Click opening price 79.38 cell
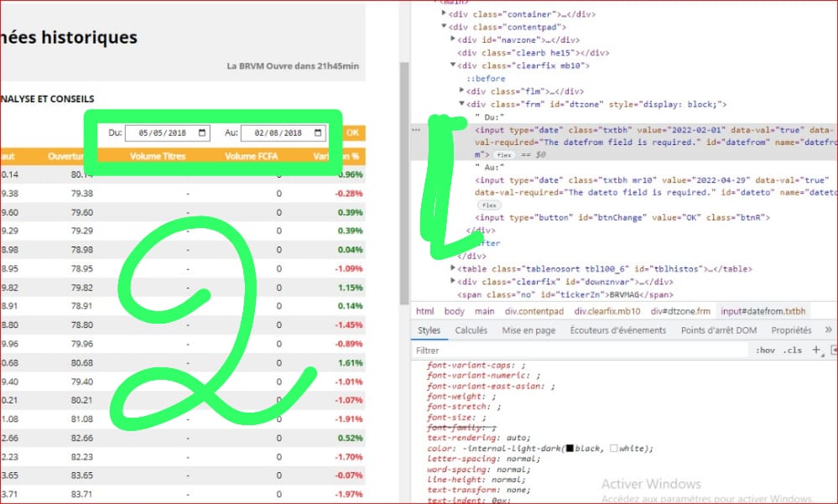838x504 pixels. pyautogui.click(x=81, y=194)
